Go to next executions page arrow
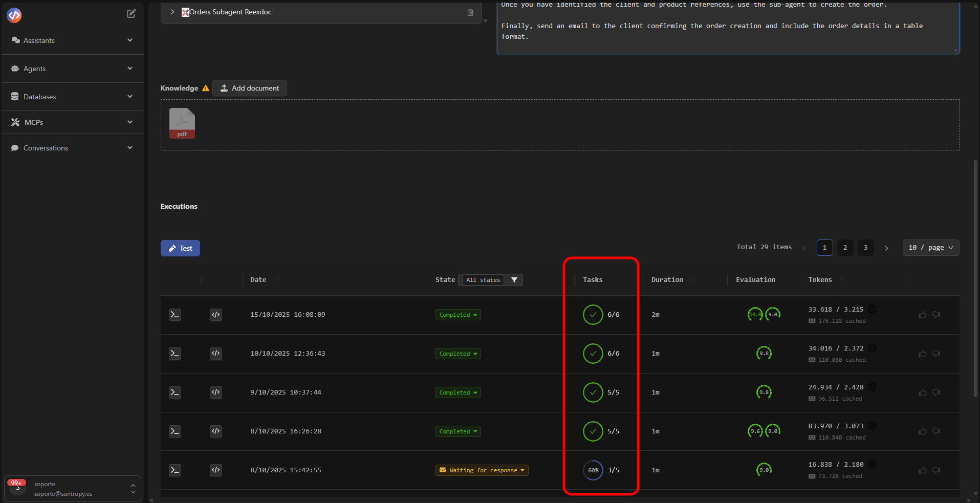This screenshot has height=503, width=980. point(886,248)
